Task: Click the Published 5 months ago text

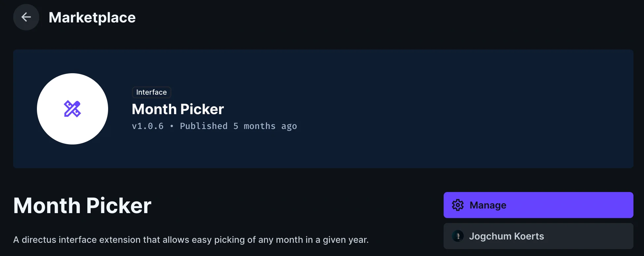Action: [238, 126]
